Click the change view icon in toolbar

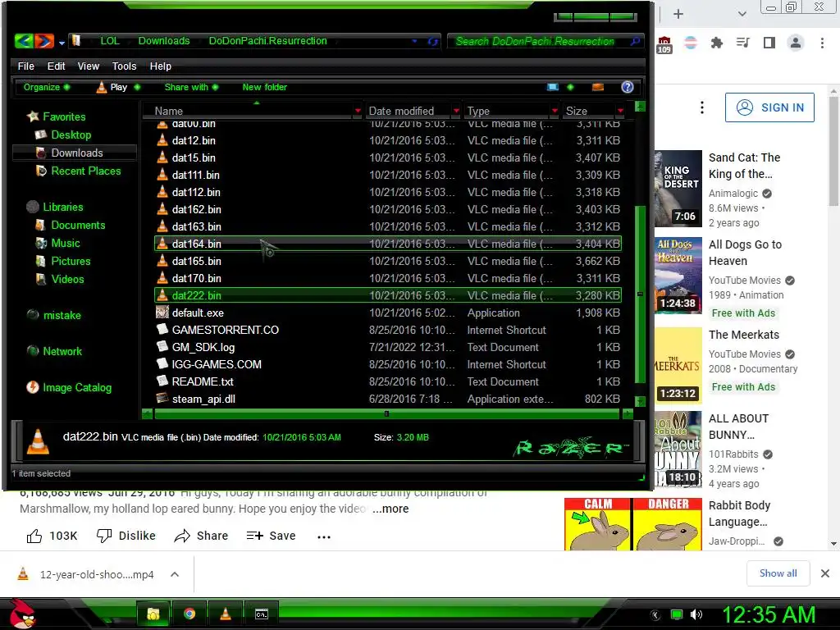click(x=553, y=87)
